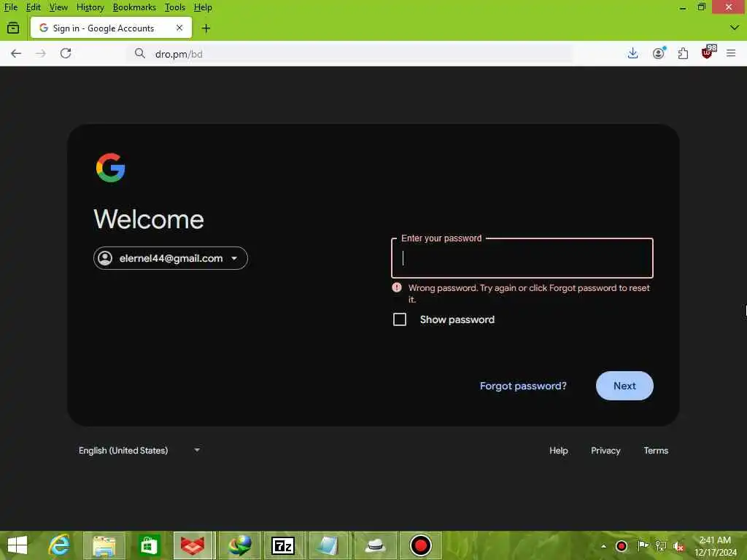Click the Welcome heading text
Viewport: 747px width, 560px height.
(x=149, y=219)
